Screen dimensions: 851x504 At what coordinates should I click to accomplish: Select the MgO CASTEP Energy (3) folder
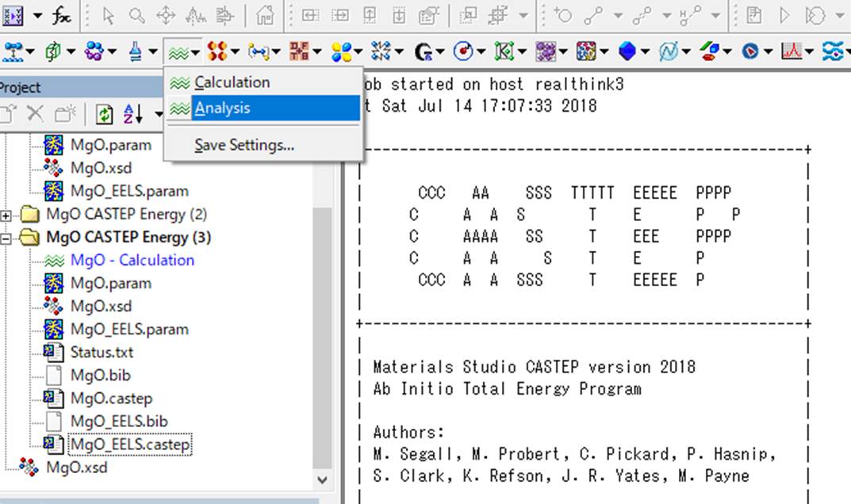click(x=128, y=237)
